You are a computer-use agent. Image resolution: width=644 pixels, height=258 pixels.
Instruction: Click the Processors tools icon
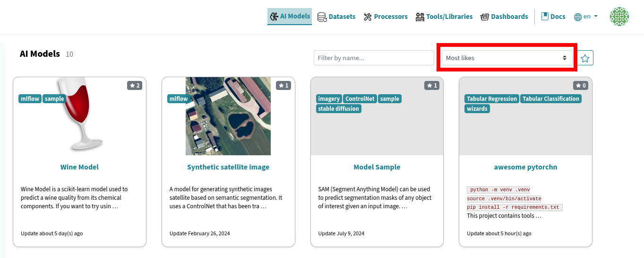tap(368, 17)
